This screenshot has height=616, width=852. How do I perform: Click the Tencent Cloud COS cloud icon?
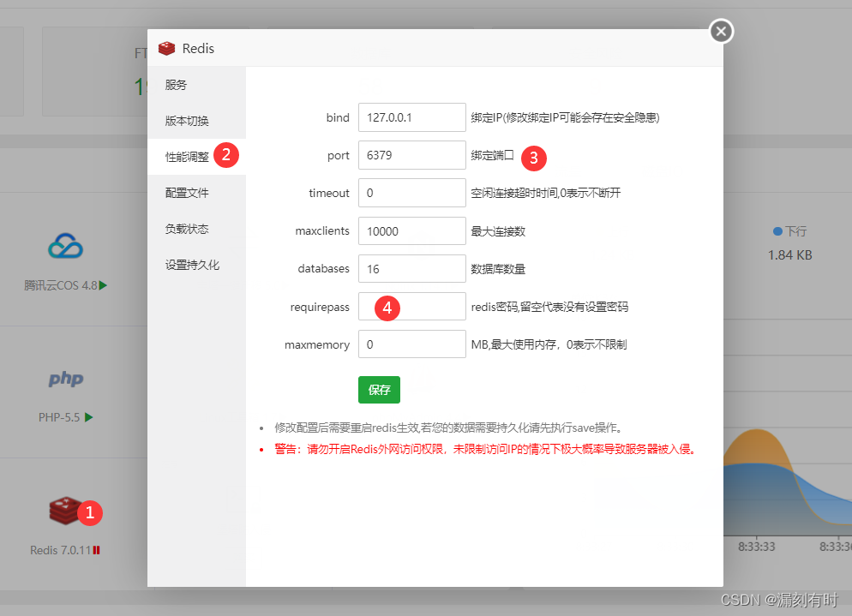click(66, 245)
